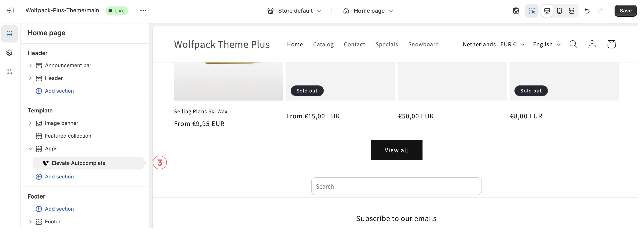This screenshot has height=237, width=644.
Task: Open the Catalog menu link
Action: [x=323, y=44]
